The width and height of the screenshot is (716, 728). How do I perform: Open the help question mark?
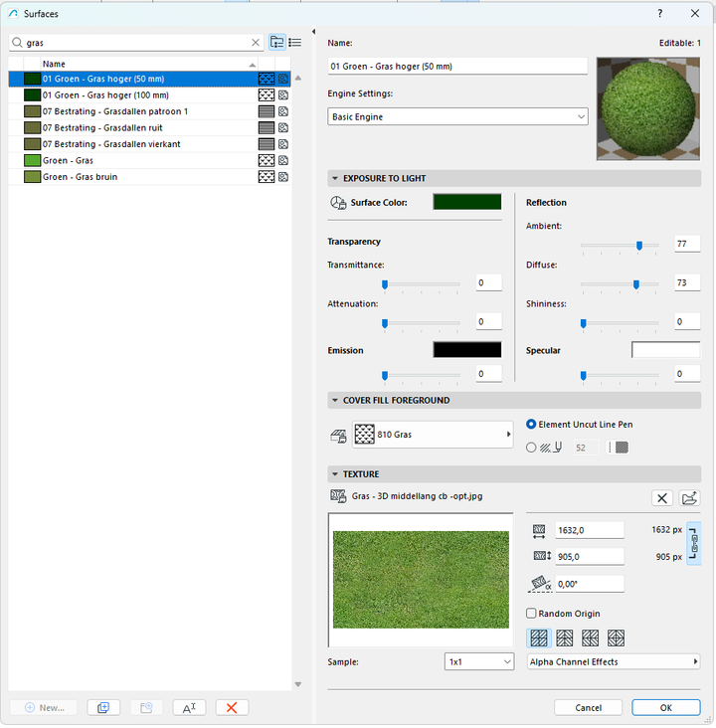point(660,14)
